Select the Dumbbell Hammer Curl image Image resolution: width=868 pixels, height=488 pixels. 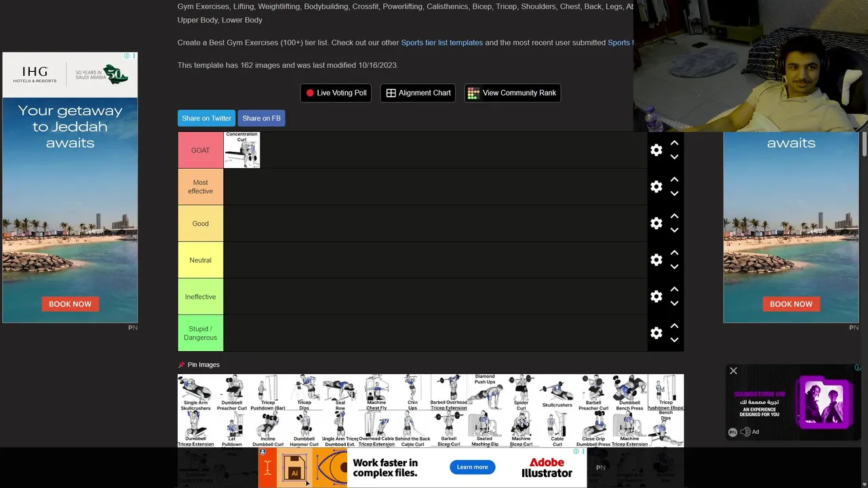304,429
